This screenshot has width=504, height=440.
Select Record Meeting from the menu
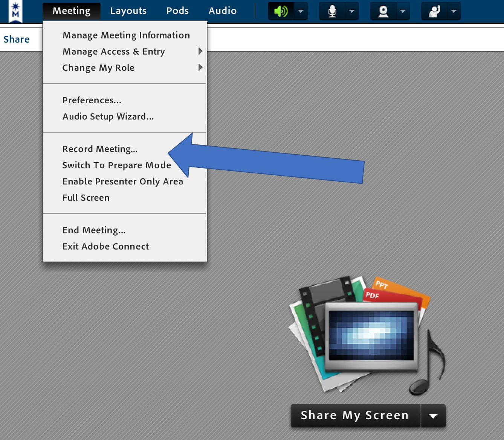[100, 149]
